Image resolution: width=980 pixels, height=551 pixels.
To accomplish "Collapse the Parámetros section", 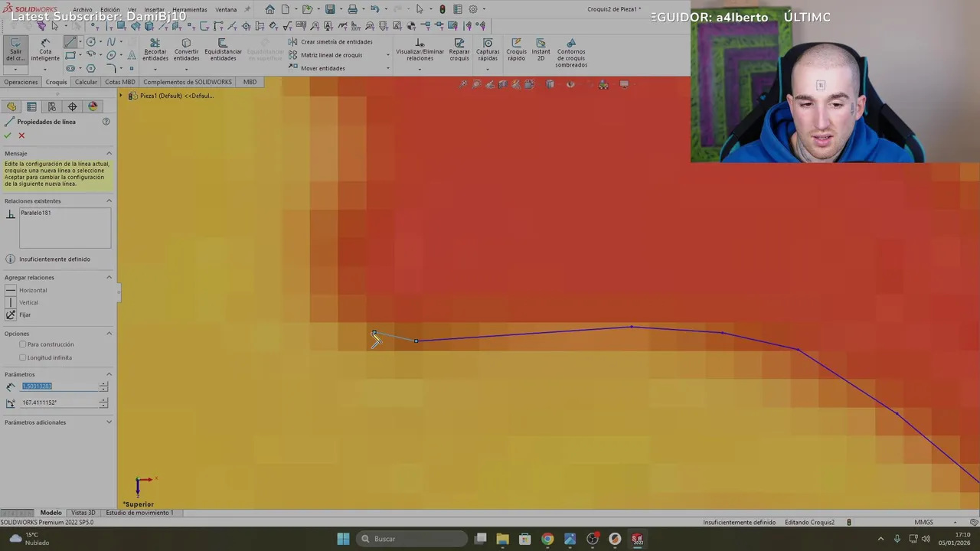I will coord(109,374).
